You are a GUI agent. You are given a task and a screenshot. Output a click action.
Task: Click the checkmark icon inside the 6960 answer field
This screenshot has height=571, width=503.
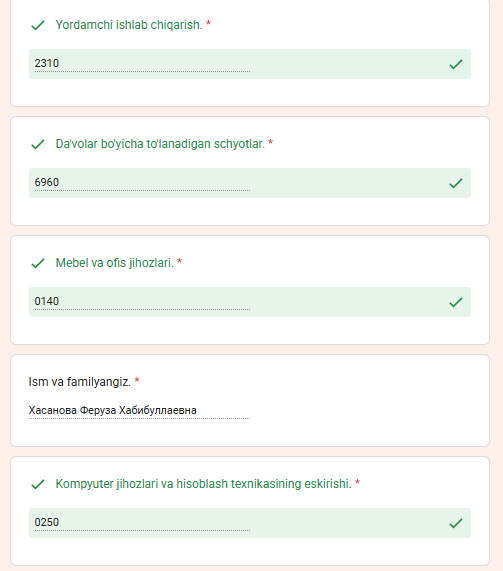point(456,183)
